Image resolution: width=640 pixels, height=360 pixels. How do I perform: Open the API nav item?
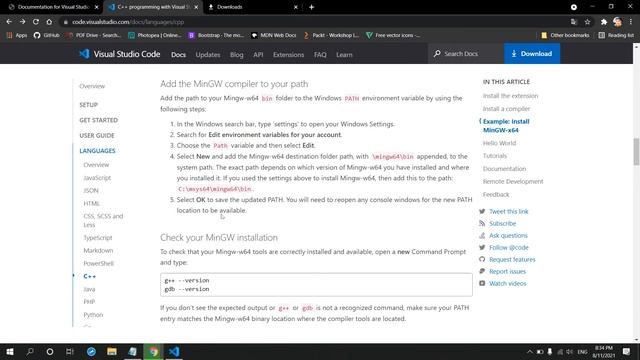click(x=258, y=54)
